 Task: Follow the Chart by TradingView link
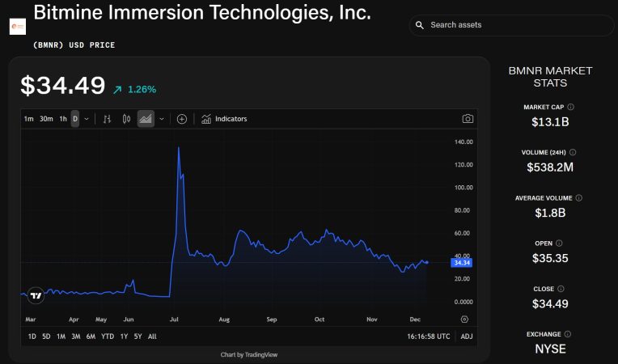[x=249, y=354]
